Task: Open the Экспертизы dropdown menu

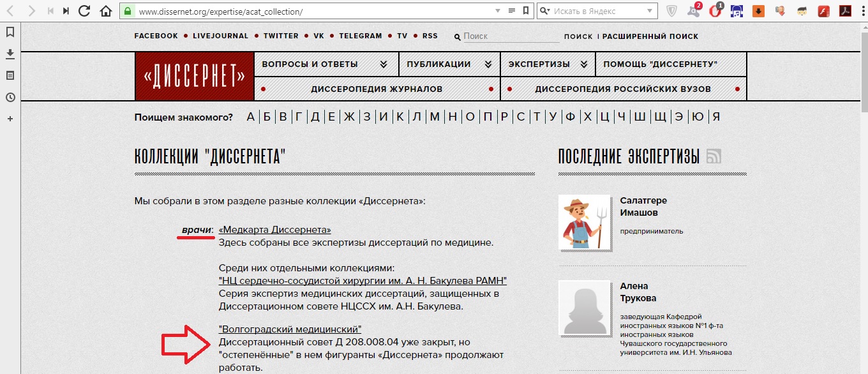Action: coord(547,64)
